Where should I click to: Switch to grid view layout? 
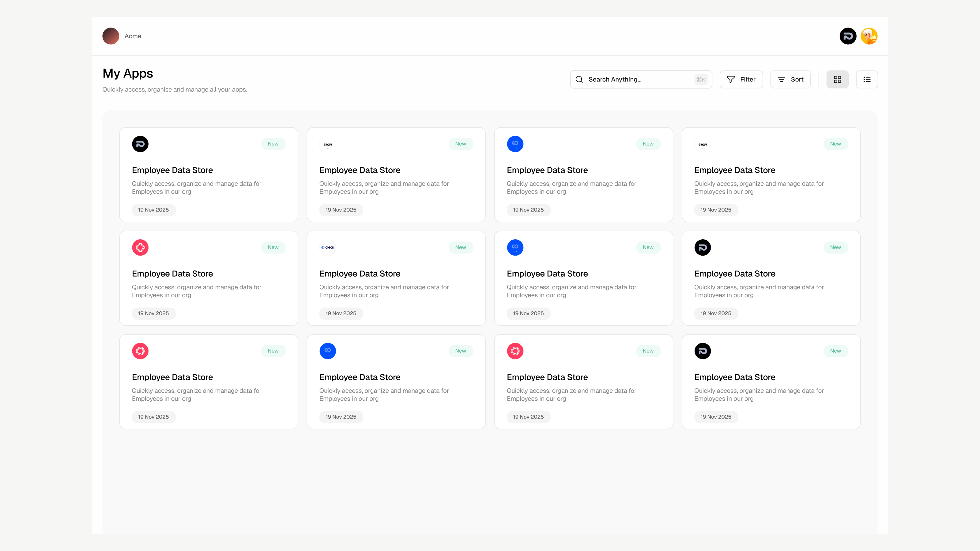click(837, 80)
